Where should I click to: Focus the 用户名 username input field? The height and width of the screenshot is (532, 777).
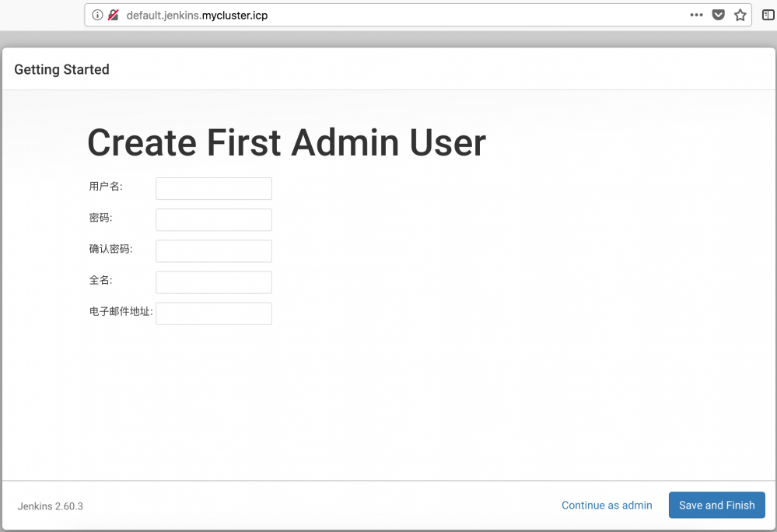click(213, 188)
